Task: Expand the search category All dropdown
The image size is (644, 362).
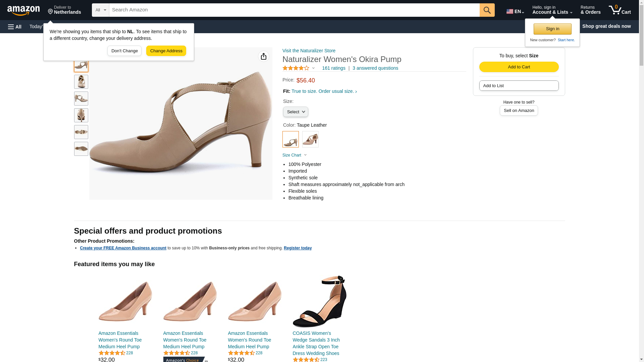Action: [x=100, y=10]
